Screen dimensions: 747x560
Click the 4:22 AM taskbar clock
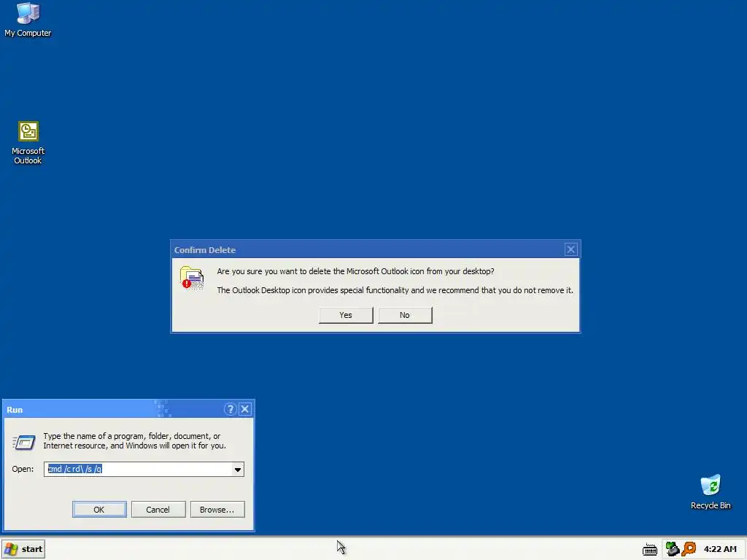[720, 549]
